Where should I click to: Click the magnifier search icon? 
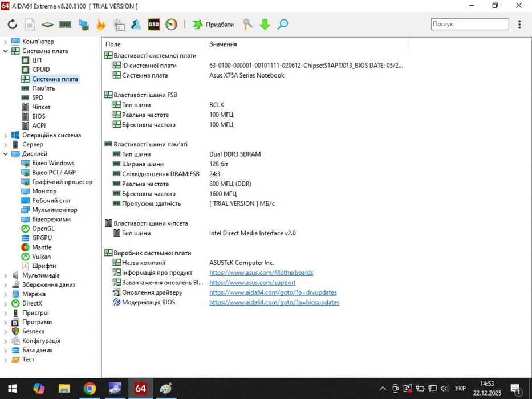click(x=283, y=24)
